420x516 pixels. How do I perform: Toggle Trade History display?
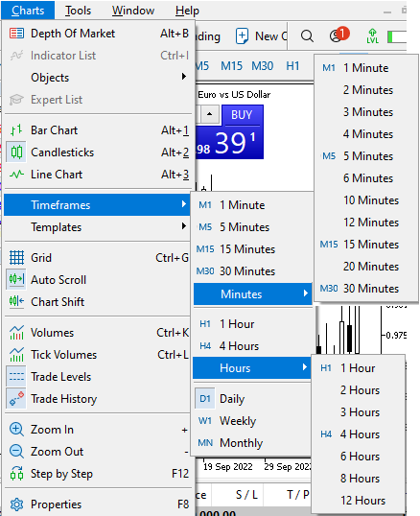pyautogui.click(x=97, y=399)
